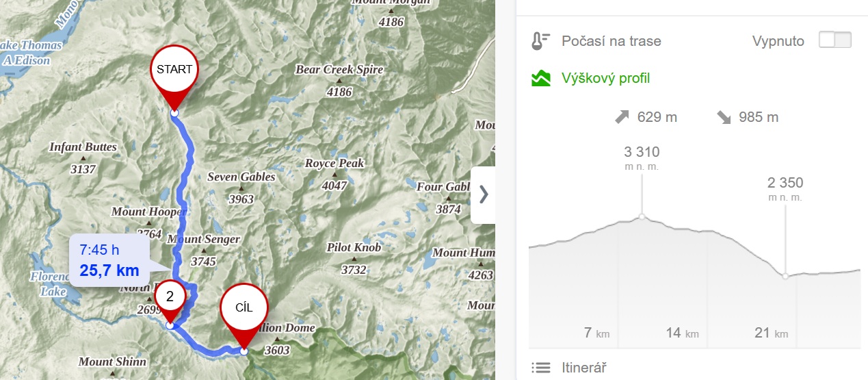Click the Počasí na trase label
The image size is (868, 380).
point(611,41)
